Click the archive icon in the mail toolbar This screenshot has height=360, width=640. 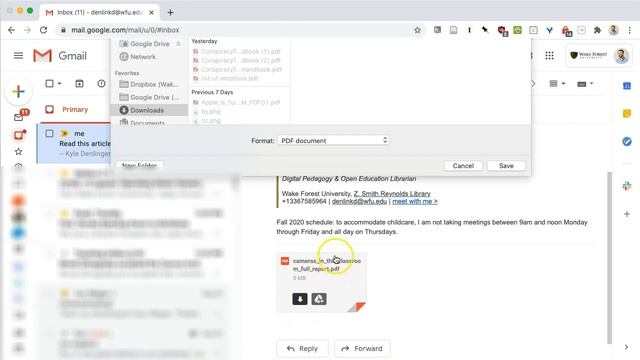coord(79,84)
